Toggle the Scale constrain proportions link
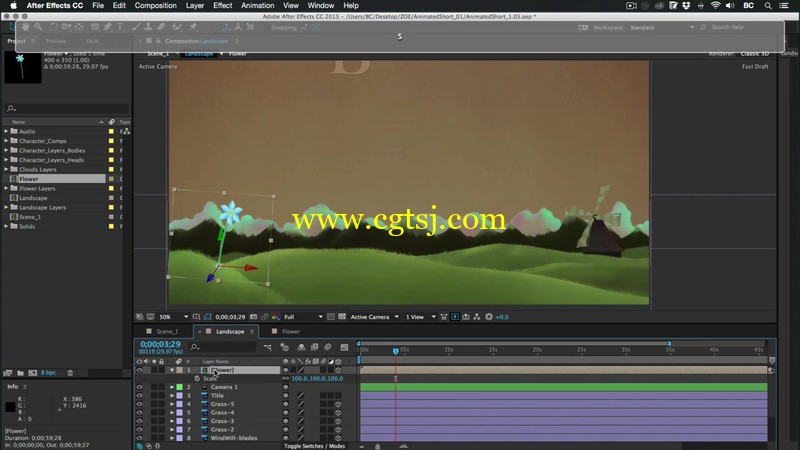 click(285, 379)
